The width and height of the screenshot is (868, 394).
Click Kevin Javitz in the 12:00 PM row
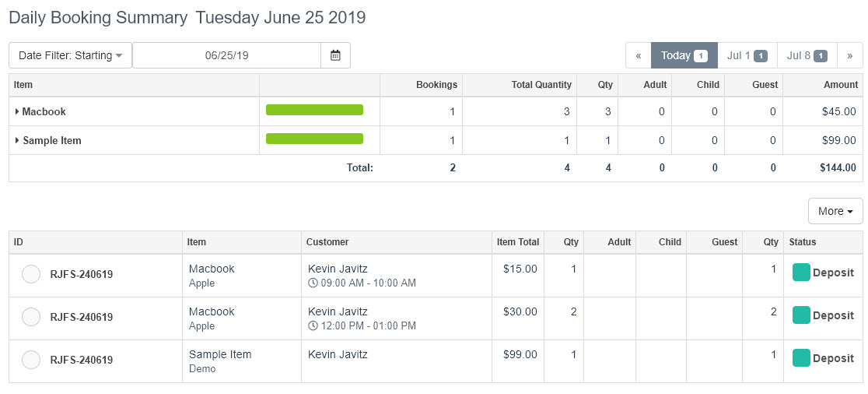click(x=338, y=311)
